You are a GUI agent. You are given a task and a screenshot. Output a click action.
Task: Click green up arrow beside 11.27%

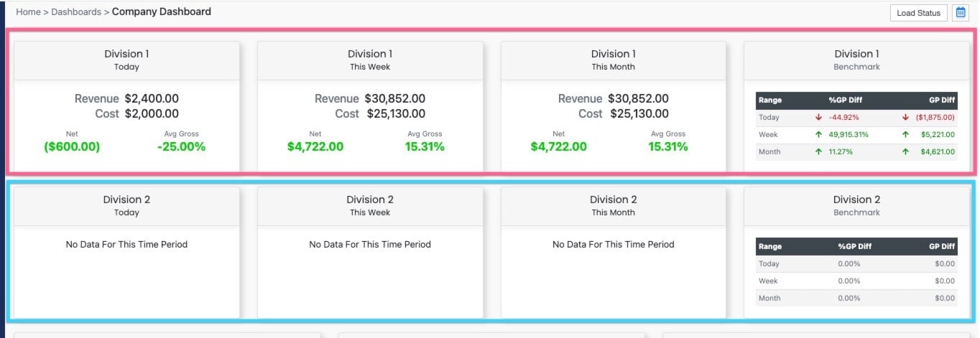[818, 151]
